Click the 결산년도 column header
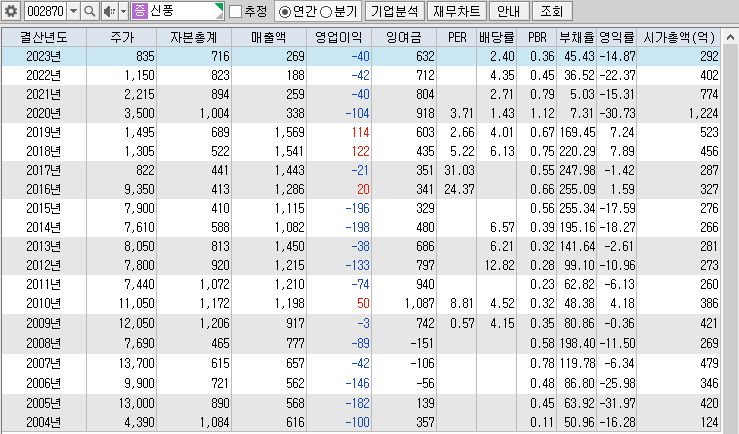739x434 pixels. coord(44,37)
